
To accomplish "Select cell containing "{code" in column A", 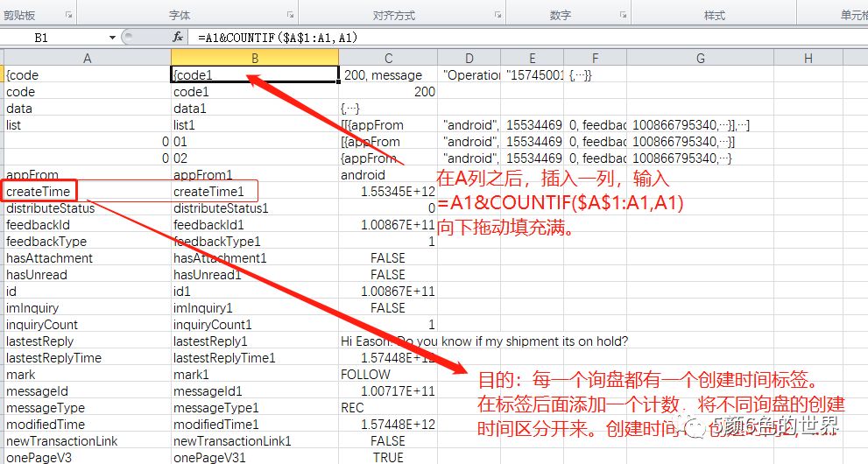I will (x=88, y=75).
